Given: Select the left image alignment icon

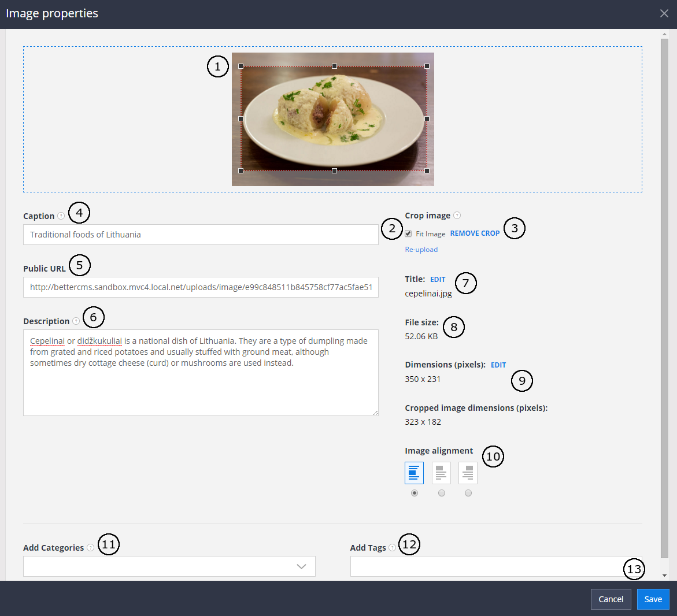Looking at the screenshot, I should pyautogui.click(x=414, y=473).
